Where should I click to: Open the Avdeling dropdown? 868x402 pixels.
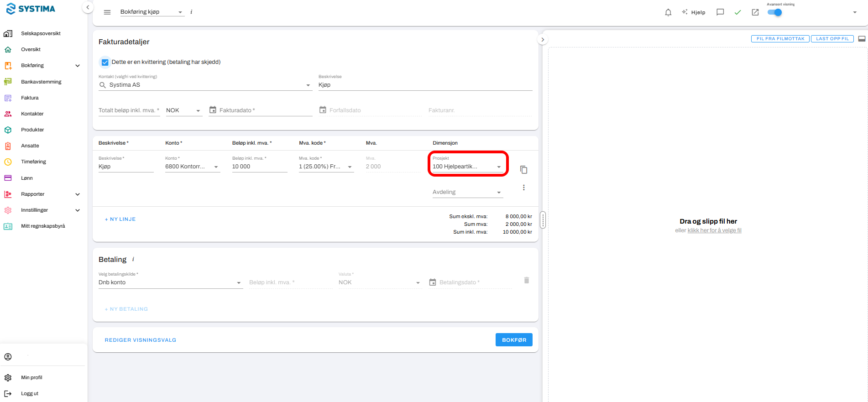(x=468, y=192)
